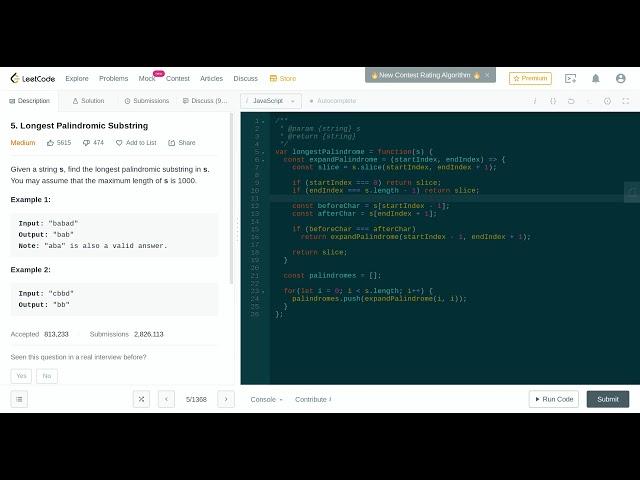Dislike the problem with thumbs down 474
Image resolution: width=640 pixels, height=480 pixels.
(93, 142)
